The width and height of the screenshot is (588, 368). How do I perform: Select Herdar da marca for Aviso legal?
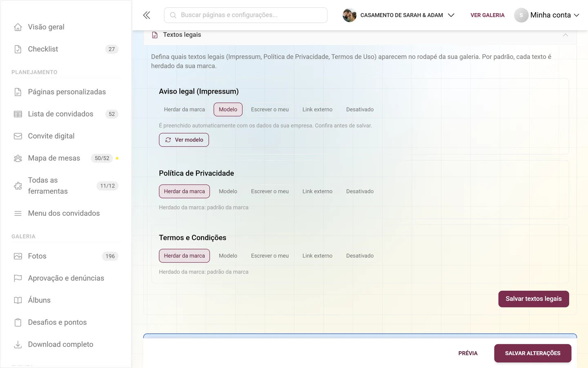click(185, 110)
